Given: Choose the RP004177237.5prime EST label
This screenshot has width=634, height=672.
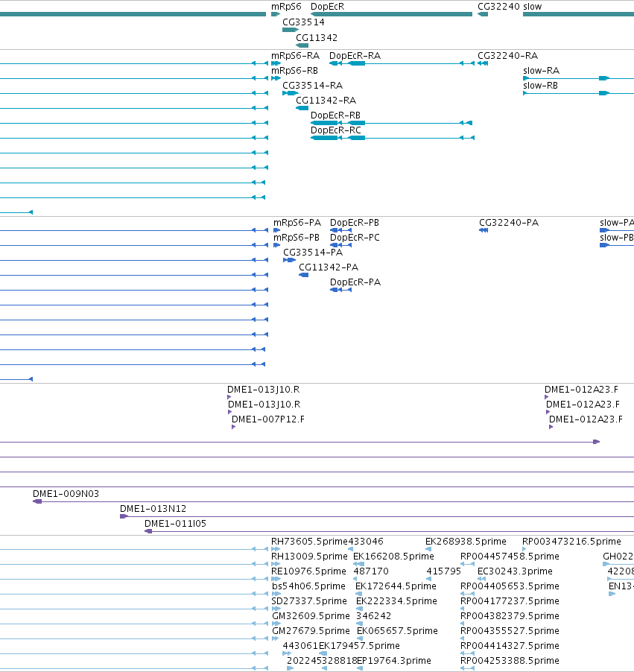Looking at the screenshot, I should pos(510,601).
